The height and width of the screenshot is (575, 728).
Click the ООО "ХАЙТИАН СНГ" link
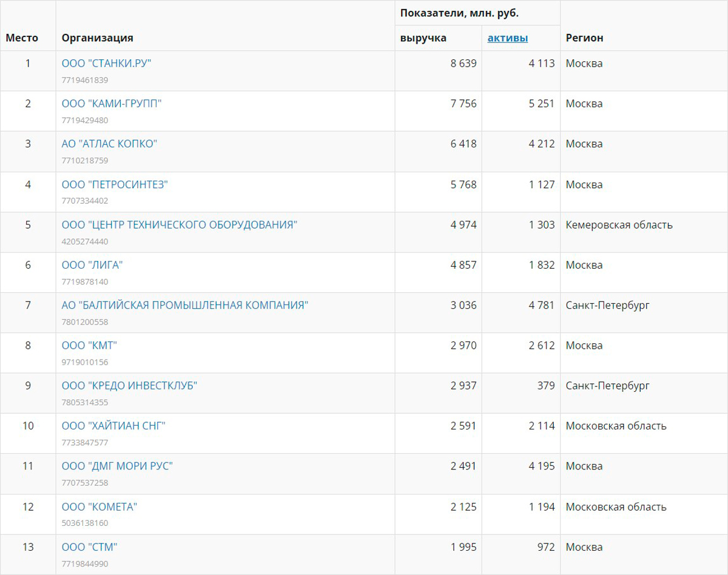(x=113, y=426)
